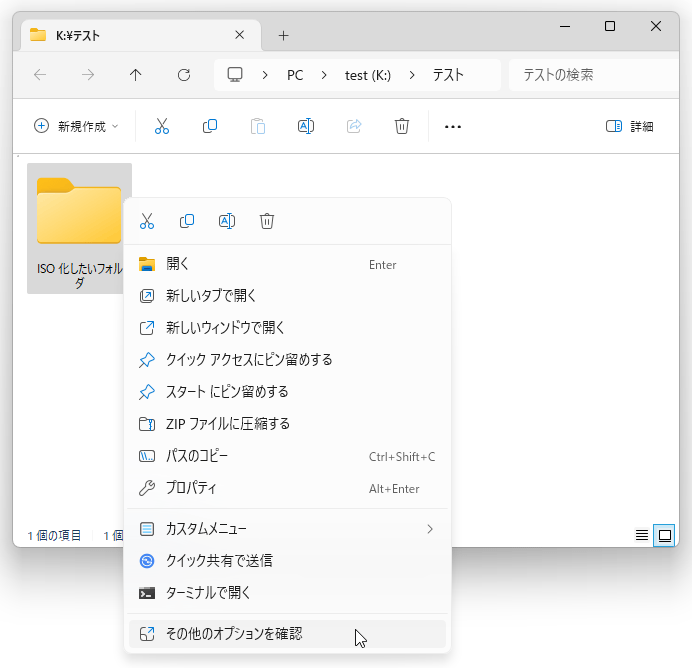
Task: Click PC in the breadcrumb
Action: (295, 75)
